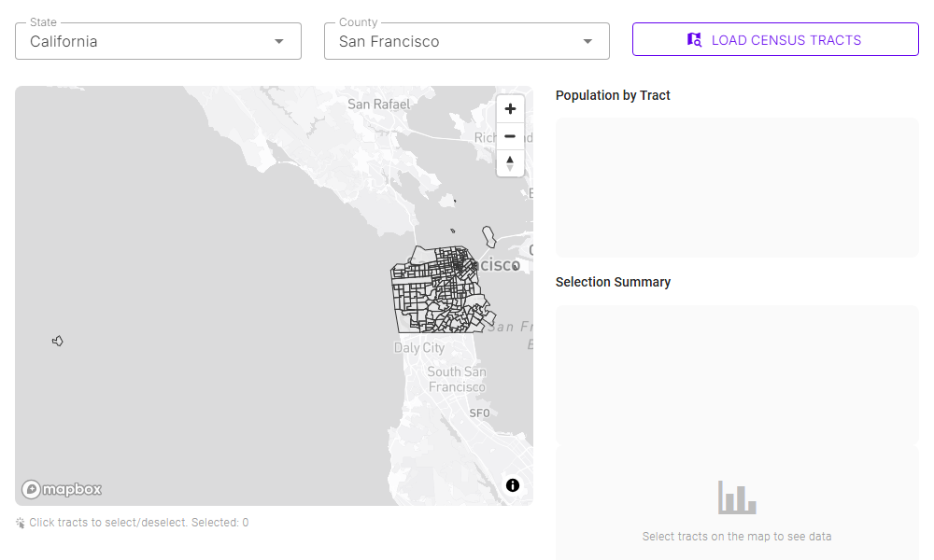Toggle a census tract near Daly City
The height and width of the screenshot is (560, 934).
(x=416, y=322)
